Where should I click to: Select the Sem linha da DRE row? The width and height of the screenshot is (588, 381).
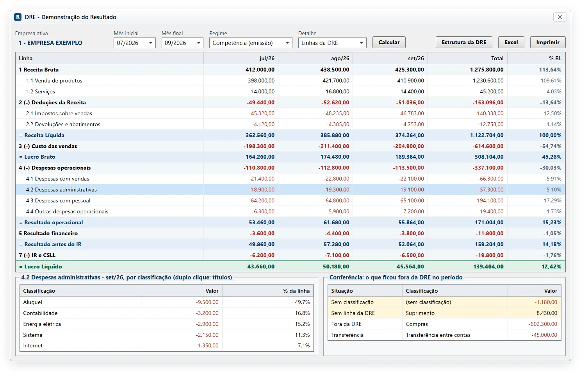pyautogui.click(x=444, y=313)
